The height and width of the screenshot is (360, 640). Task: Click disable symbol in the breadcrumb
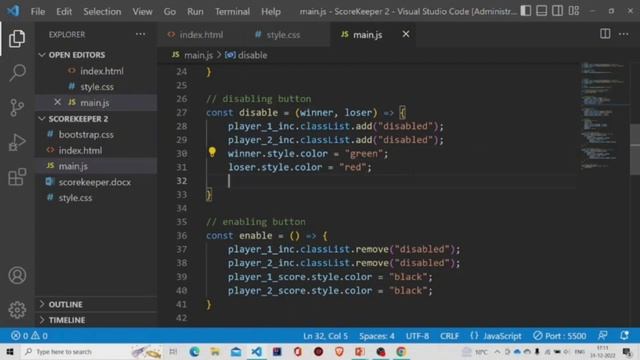click(247, 55)
